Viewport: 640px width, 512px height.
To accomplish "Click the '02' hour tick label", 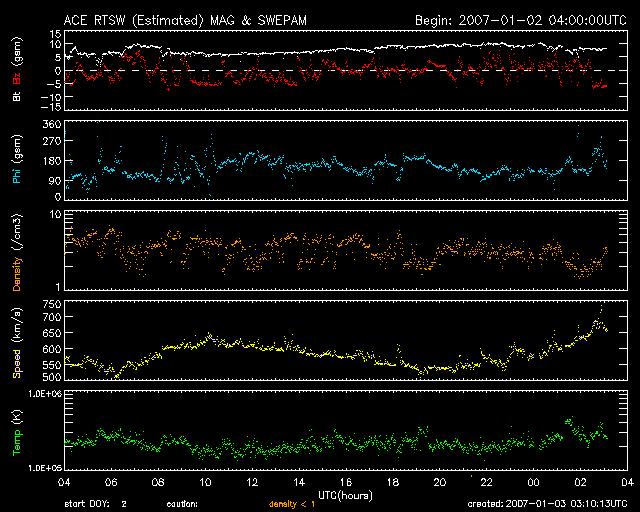I will click(580, 482).
